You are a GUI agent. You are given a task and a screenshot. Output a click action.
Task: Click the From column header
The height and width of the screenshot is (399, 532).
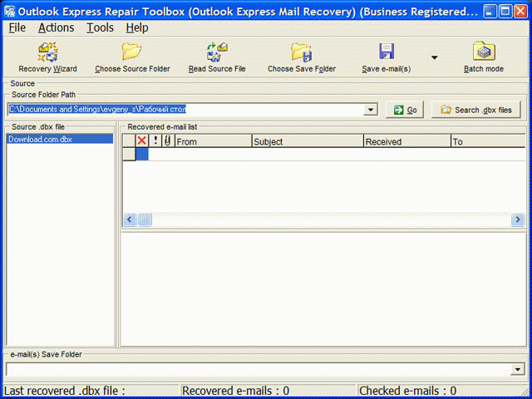click(x=213, y=141)
